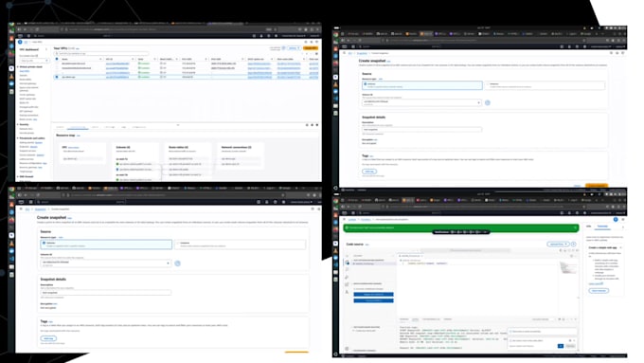This screenshot has width=644, height=363.
Task: Open the Volume ID dropdown in bottom-left snapshot window
Action: (105, 263)
